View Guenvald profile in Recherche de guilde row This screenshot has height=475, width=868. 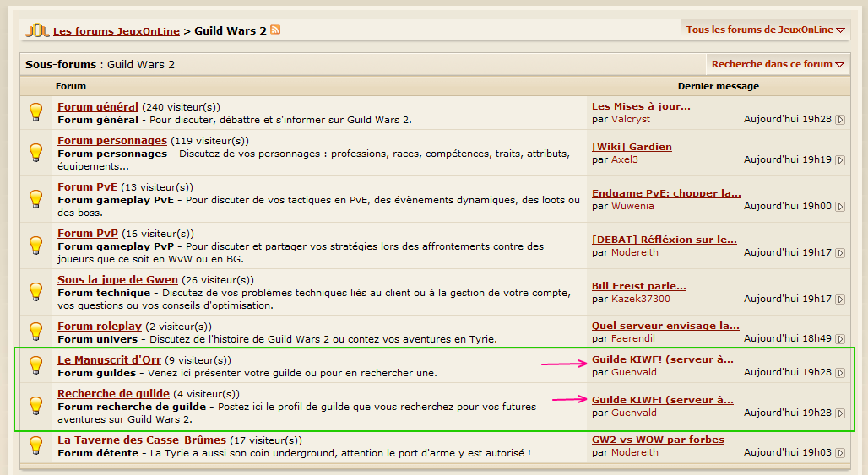(634, 413)
